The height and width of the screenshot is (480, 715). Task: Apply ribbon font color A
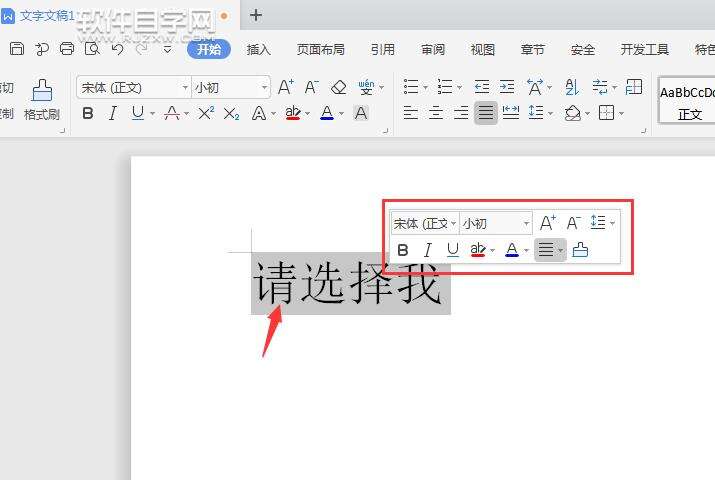(327, 113)
